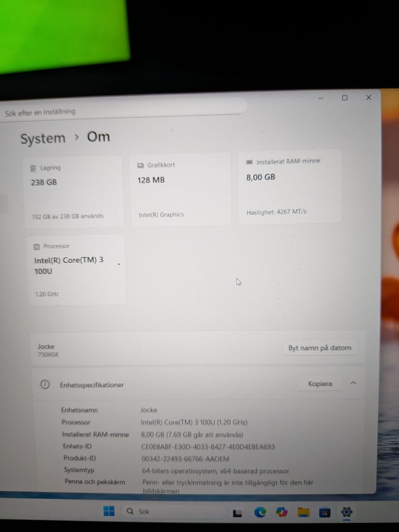Click the Enhets-ID value CE0E8ABF-E30D-4033
399x532 pixels.
point(208,446)
